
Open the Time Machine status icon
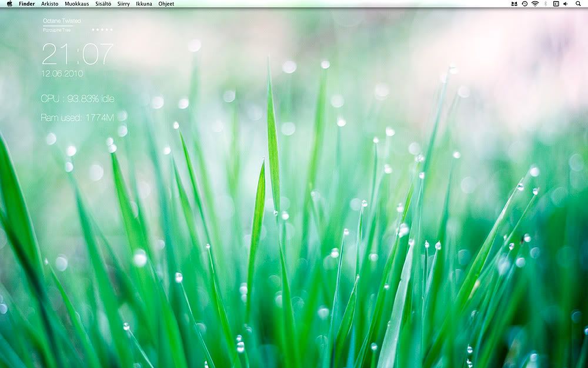pos(524,4)
